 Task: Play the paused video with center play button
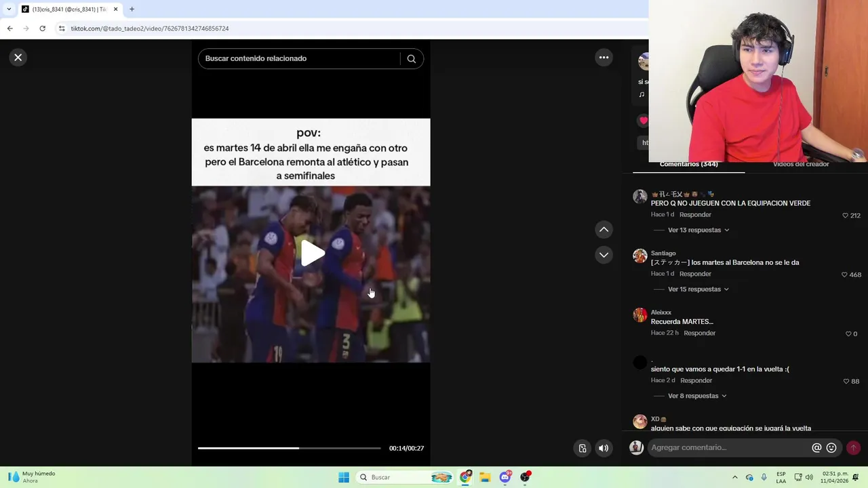click(312, 253)
